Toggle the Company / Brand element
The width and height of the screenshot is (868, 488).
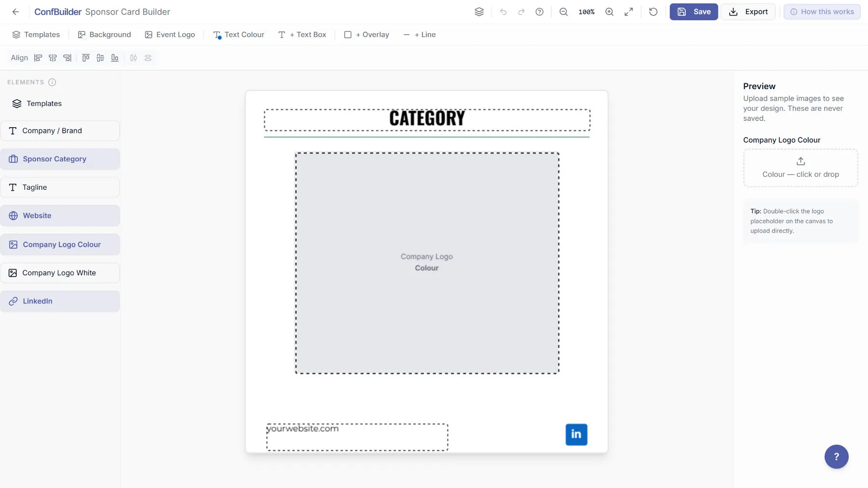(x=60, y=131)
